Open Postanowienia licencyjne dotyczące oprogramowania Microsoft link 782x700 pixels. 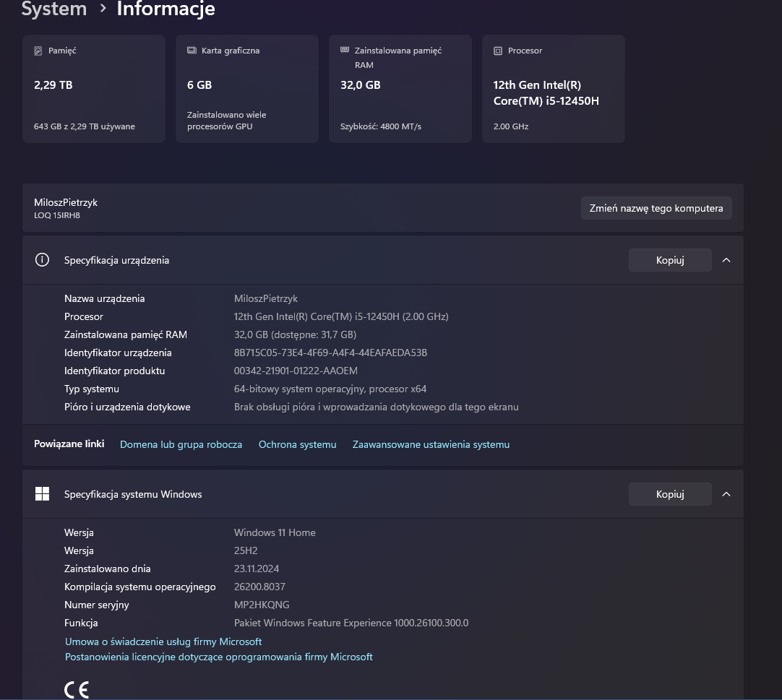[219, 657]
